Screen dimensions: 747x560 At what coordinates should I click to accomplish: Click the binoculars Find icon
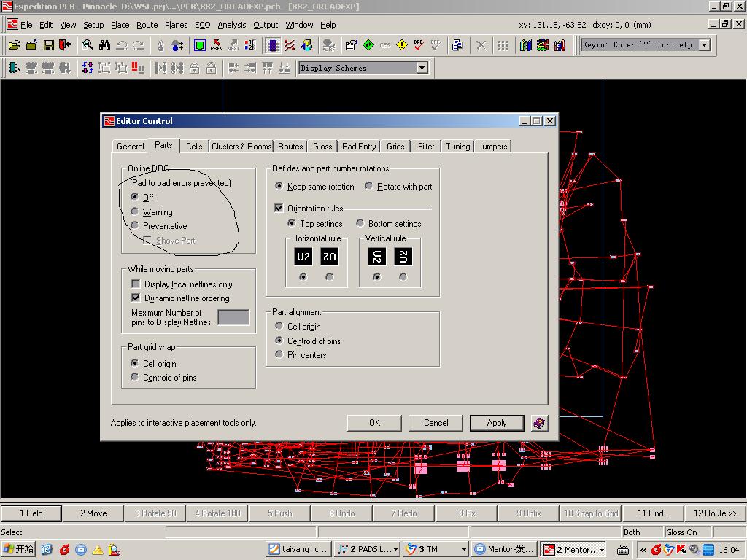[x=104, y=45]
